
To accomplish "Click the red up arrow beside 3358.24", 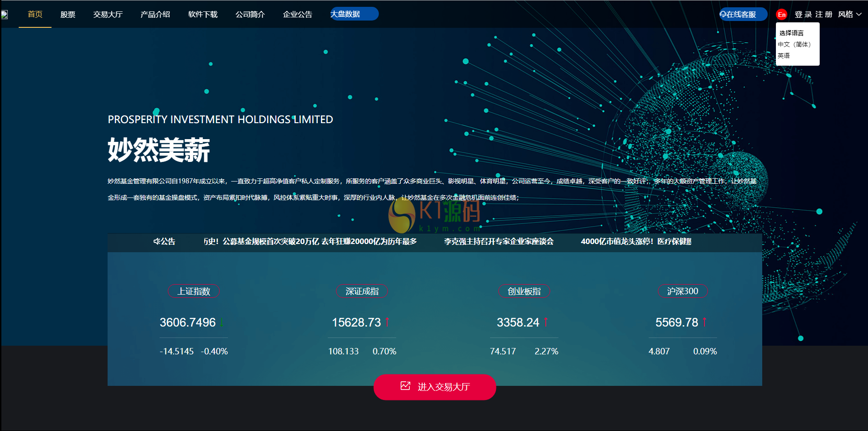I will [x=546, y=322].
